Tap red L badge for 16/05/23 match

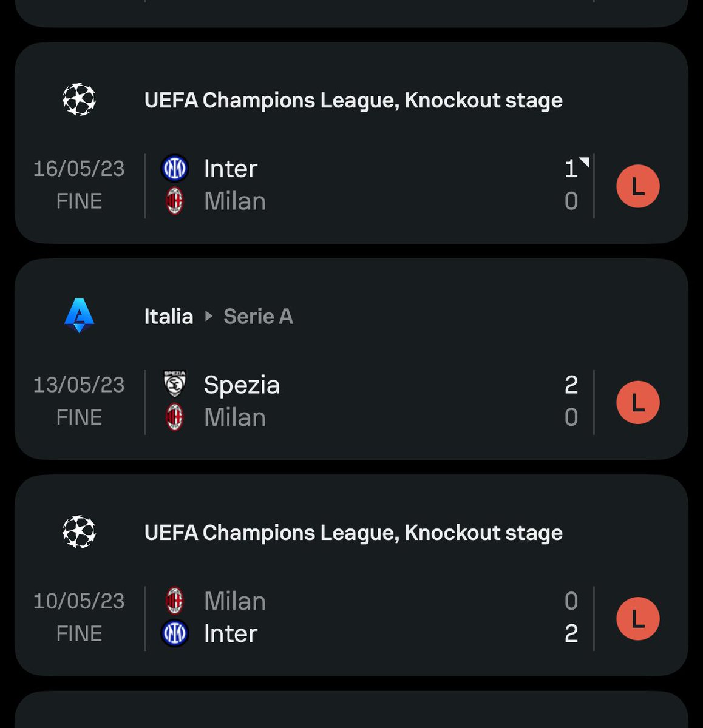638,186
